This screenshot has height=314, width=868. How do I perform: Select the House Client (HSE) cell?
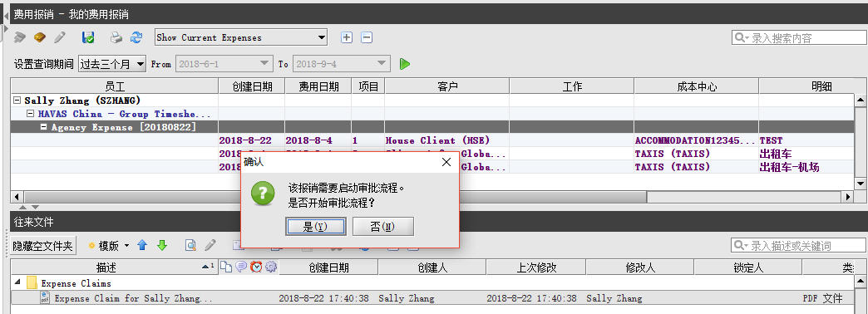[446, 140]
